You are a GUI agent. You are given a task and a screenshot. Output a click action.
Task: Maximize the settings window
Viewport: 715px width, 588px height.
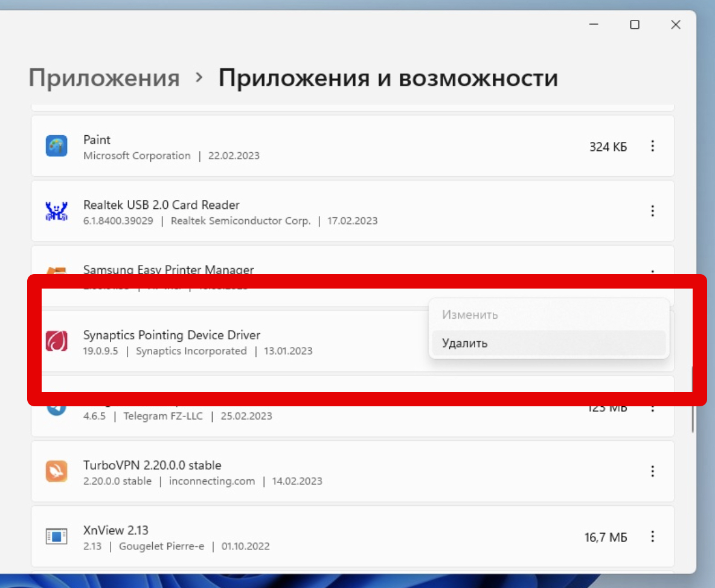[x=635, y=25]
